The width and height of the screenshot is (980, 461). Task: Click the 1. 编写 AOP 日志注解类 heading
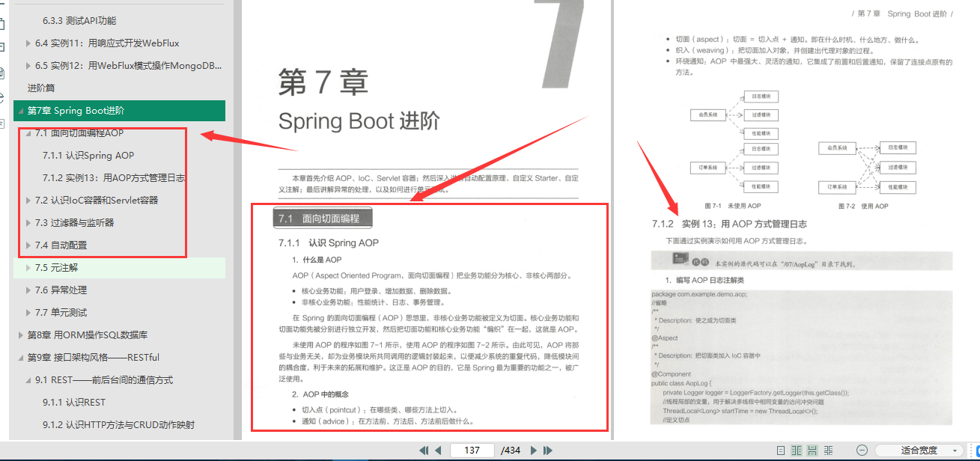704,281
